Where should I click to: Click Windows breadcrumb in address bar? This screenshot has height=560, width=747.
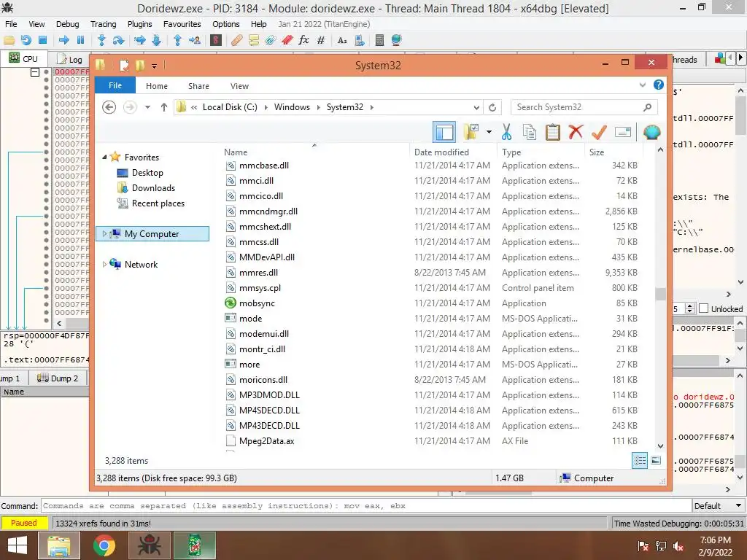292,107
